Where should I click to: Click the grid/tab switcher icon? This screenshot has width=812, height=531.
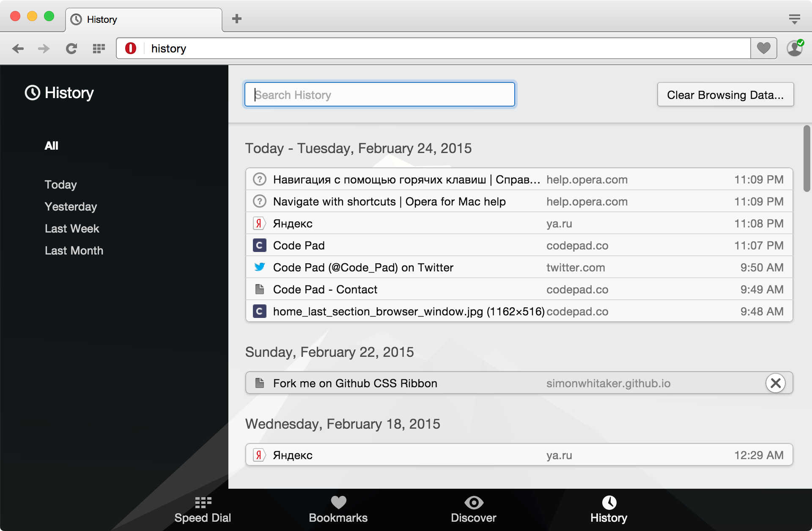pyautogui.click(x=99, y=49)
